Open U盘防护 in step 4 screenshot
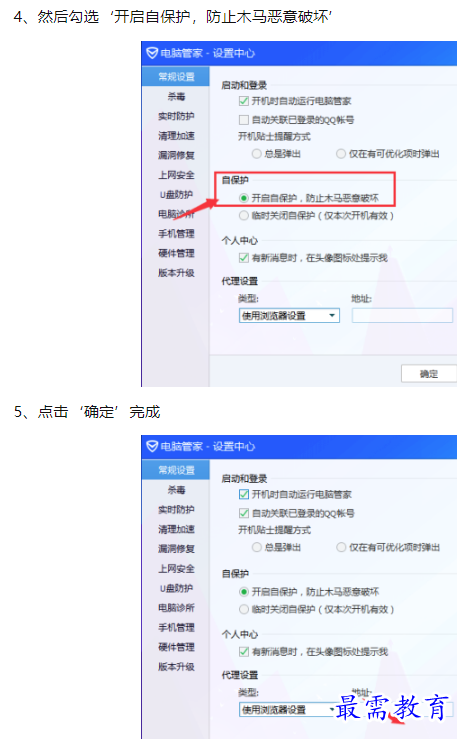The height and width of the screenshot is (739, 457). pos(176,195)
